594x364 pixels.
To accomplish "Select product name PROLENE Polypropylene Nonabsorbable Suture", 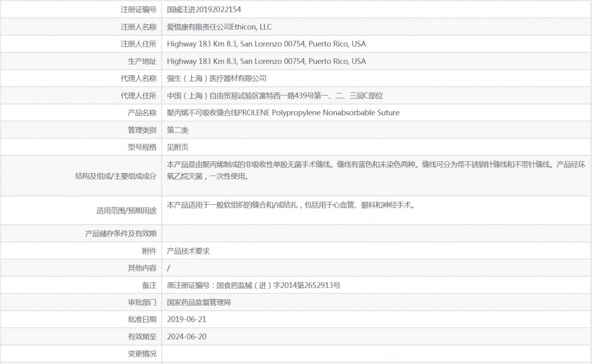I will click(319, 113).
